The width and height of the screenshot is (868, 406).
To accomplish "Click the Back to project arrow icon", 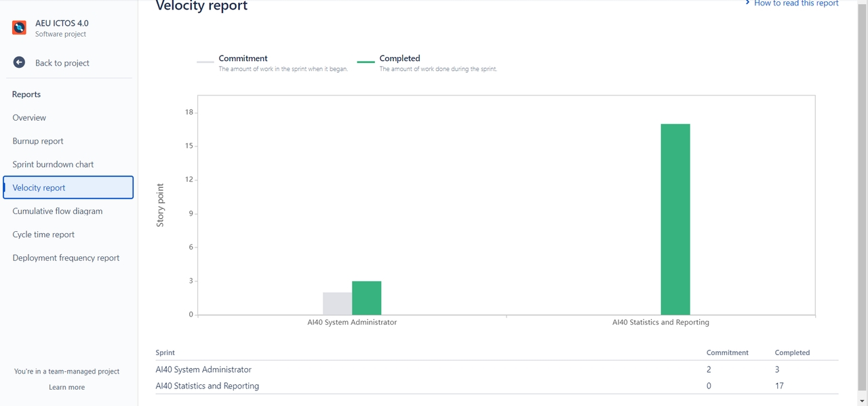I will click(19, 62).
